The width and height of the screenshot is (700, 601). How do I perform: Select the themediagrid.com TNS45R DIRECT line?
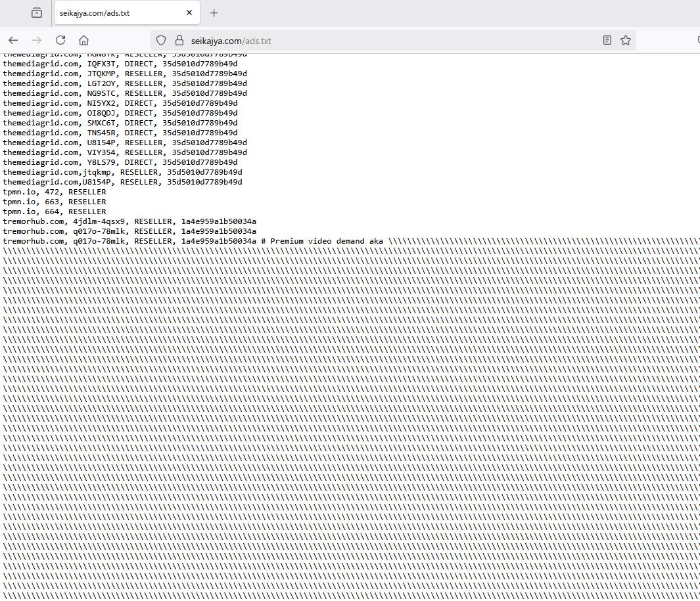coord(120,133)
